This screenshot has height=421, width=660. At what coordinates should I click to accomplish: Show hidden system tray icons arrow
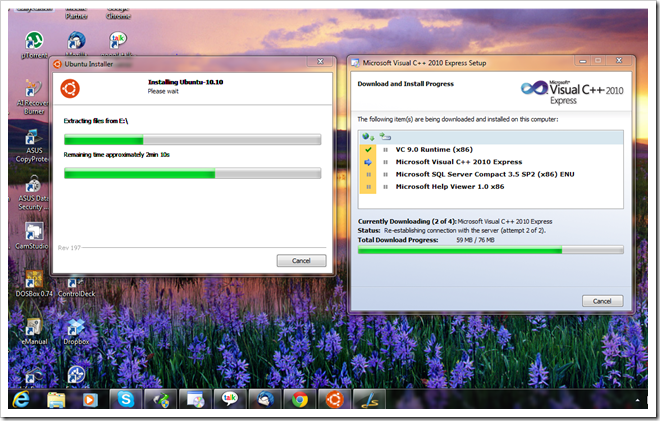[x=638, y=400]
